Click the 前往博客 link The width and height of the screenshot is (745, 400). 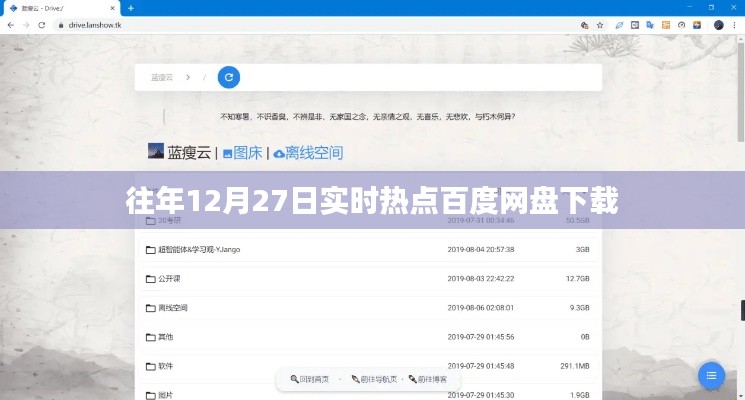[428, 379]
